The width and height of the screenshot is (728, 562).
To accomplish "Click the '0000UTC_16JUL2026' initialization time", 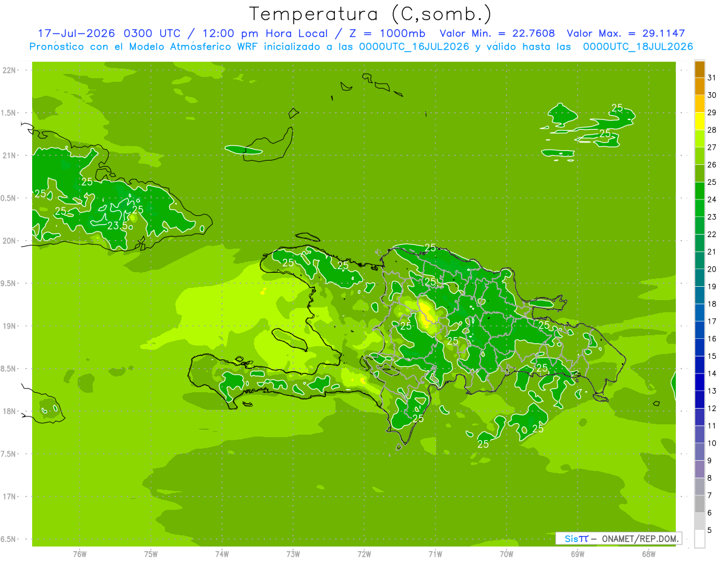I will coord(414,47).
